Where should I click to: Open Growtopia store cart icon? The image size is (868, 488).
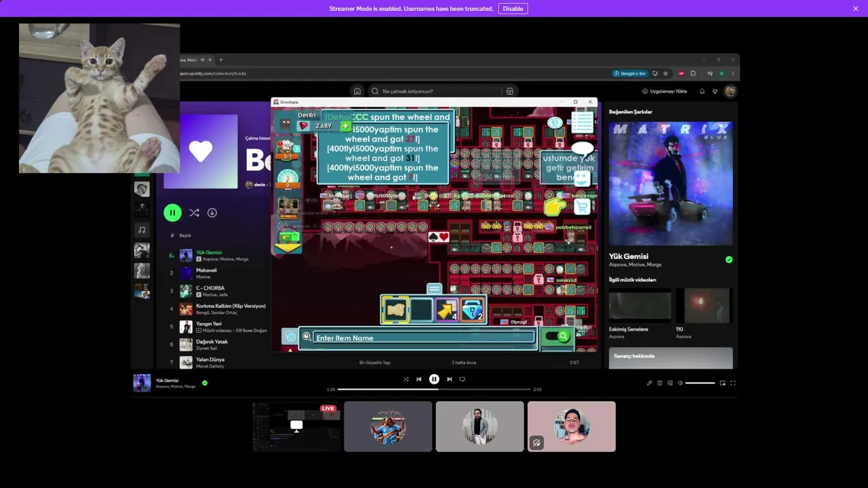(582, 206)
